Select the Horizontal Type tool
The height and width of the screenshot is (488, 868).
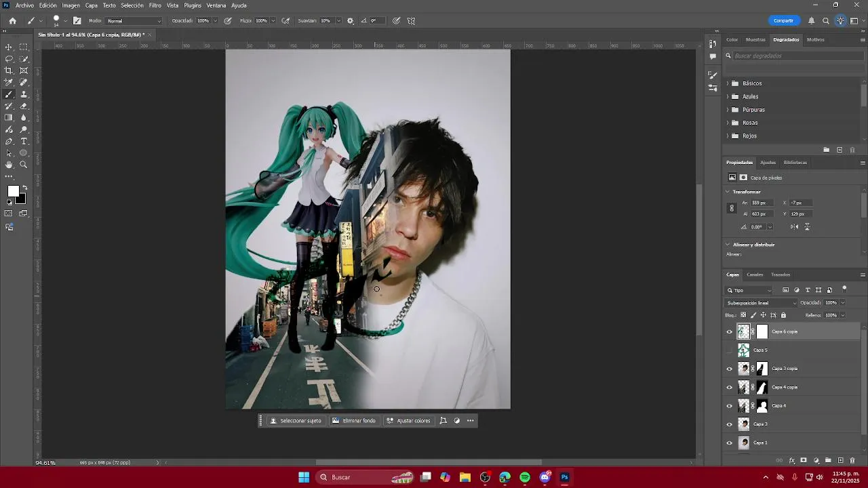tap(24, 141)
